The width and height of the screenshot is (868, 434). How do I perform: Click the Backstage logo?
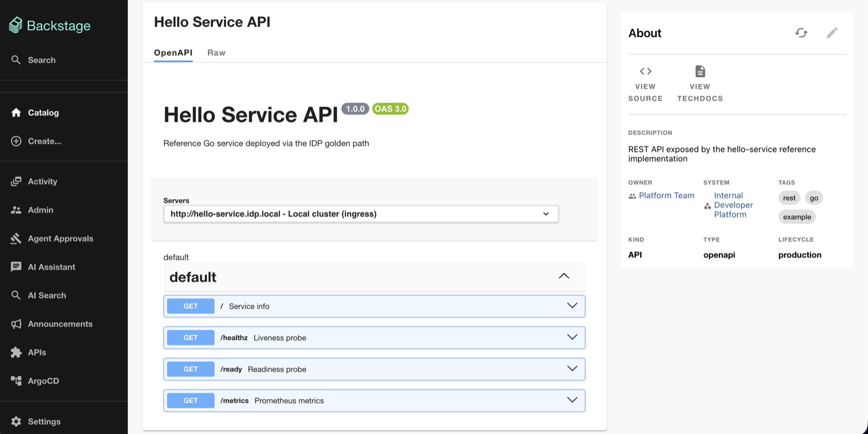coord(50,25)
